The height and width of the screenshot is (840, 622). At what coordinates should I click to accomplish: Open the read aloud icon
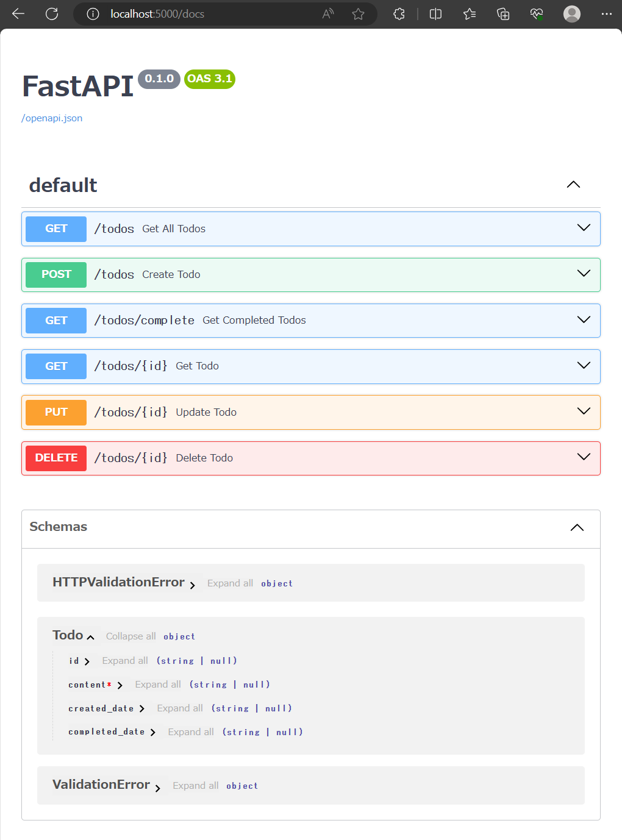click(x=328, y=14)
